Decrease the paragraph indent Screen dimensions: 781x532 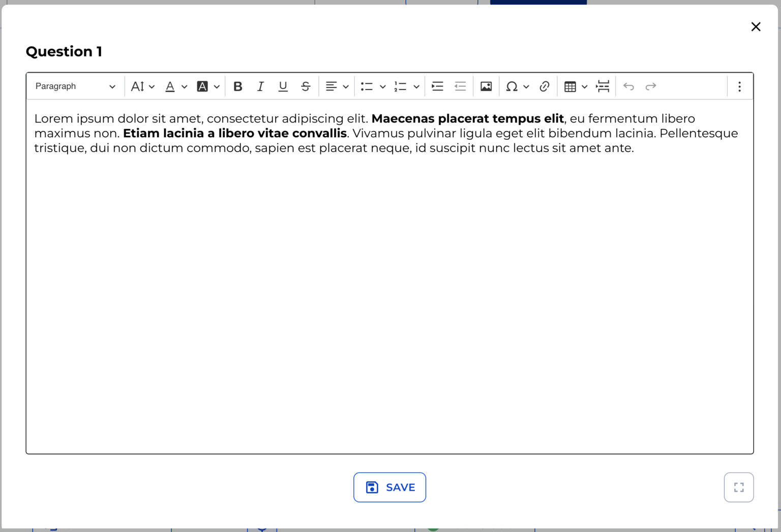[x=460, y=86]
